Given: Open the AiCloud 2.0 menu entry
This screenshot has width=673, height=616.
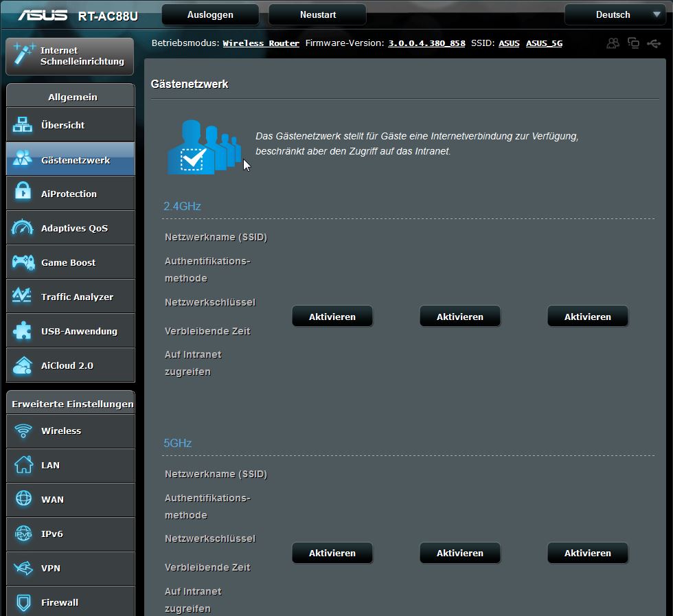Looking at the screenshot, I should [70, 365].
